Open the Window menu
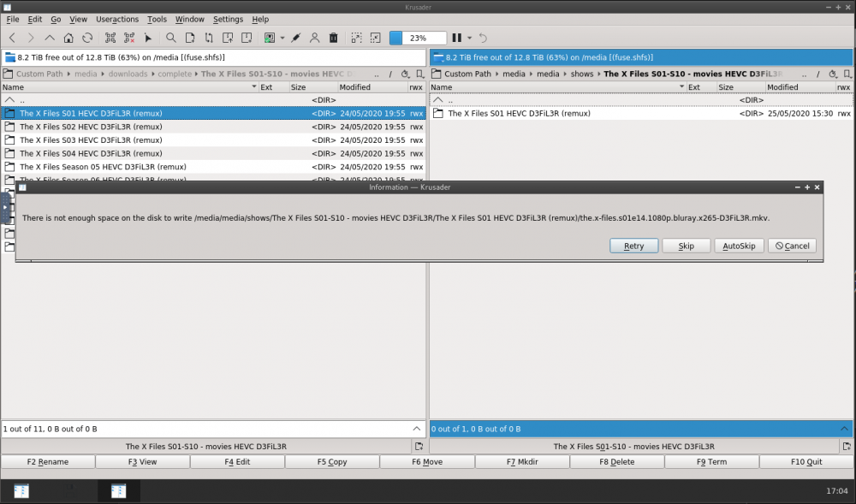The width and height of the screenshot is (856, 504). pos(189,19)
